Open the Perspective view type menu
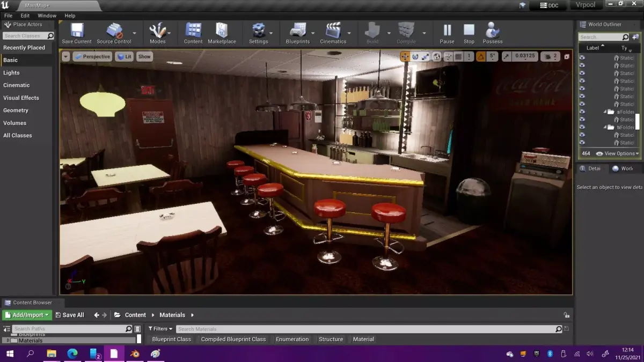 click(92, 56)
